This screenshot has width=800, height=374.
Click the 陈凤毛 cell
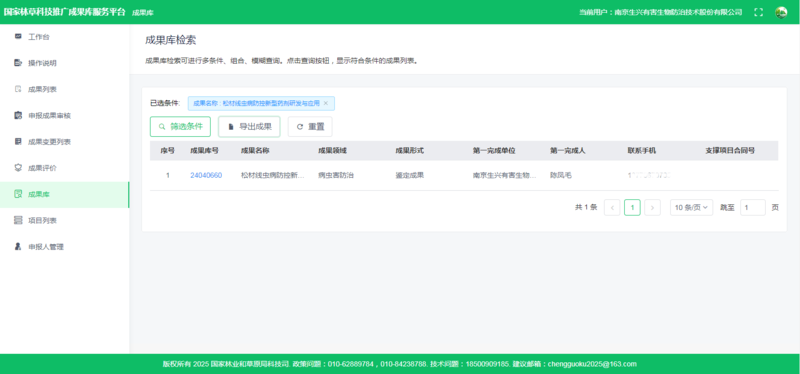point(561,175)
